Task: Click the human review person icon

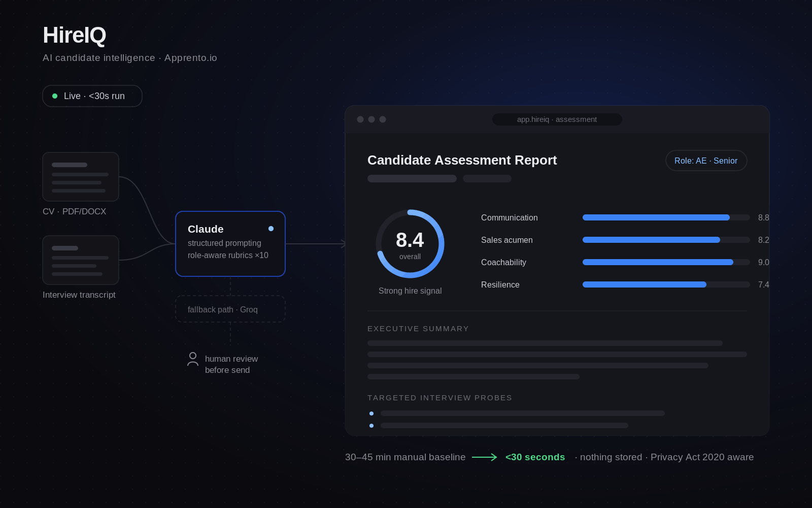Action: click(x=193, y=359)
